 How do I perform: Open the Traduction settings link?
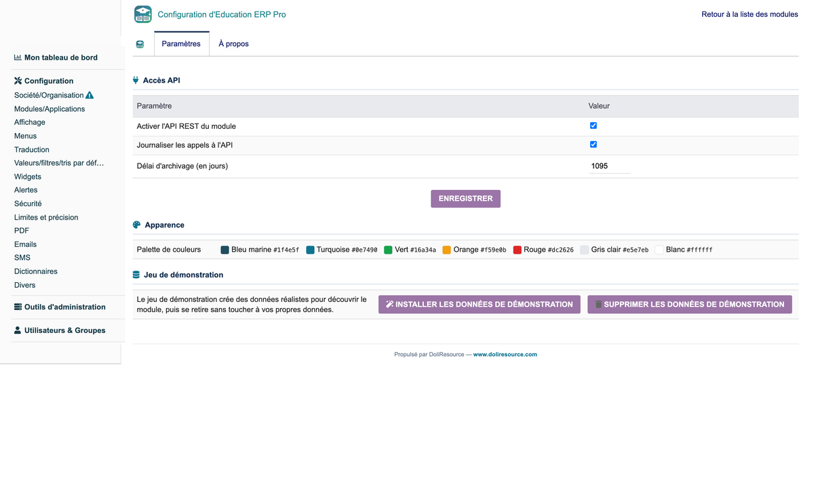[32, 149]
